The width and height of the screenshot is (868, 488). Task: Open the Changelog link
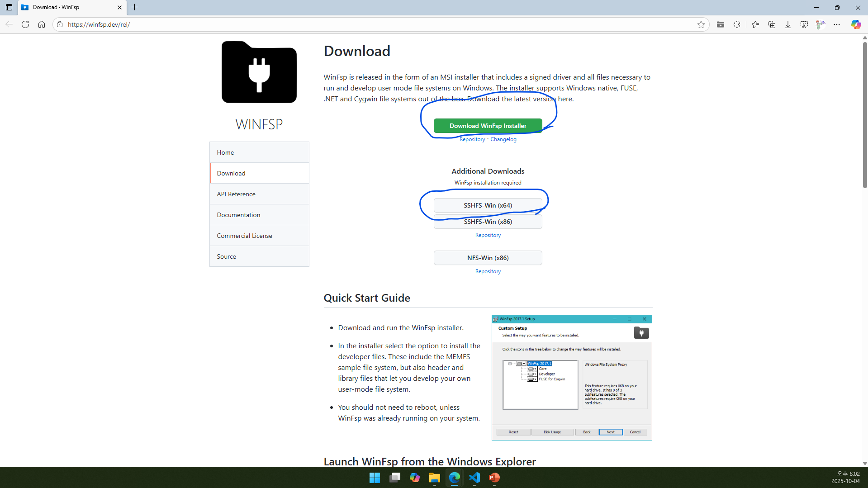pos(503,139)
